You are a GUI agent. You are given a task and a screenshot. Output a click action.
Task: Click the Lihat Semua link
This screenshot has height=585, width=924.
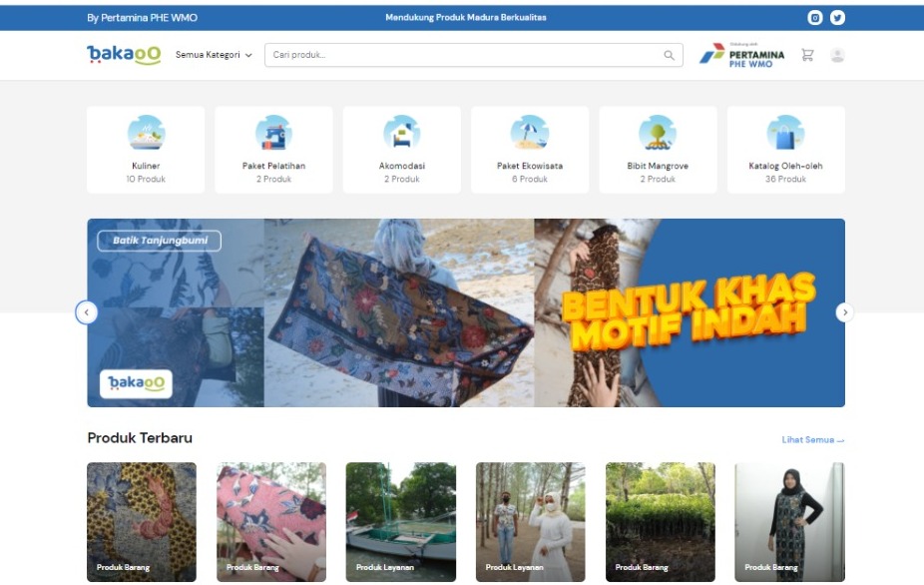coord(813,440)
